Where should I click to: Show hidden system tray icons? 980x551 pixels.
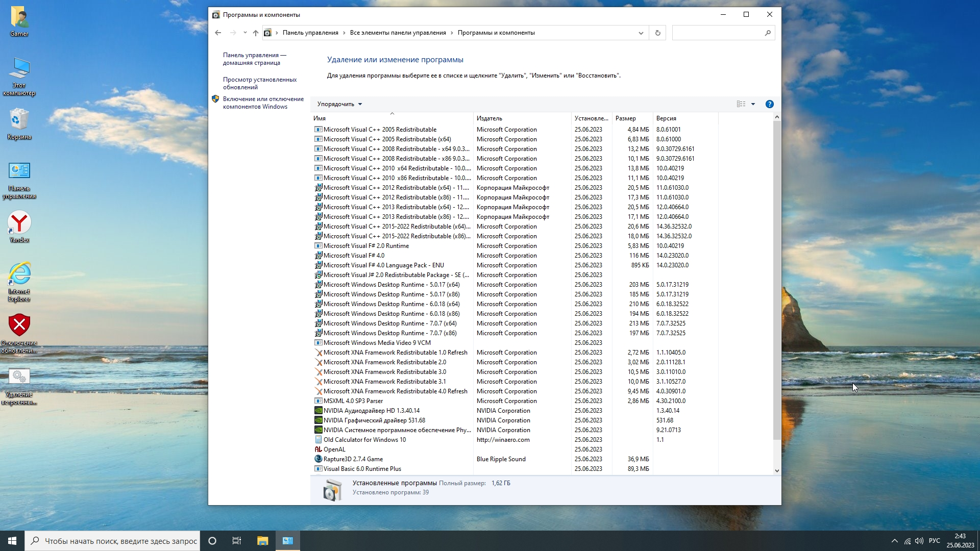pos(894,541)
